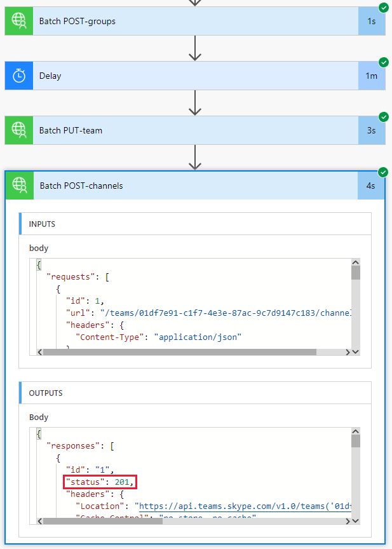
Task: Click the Batch POST-channels connector icon
Action: pos(20,185)
